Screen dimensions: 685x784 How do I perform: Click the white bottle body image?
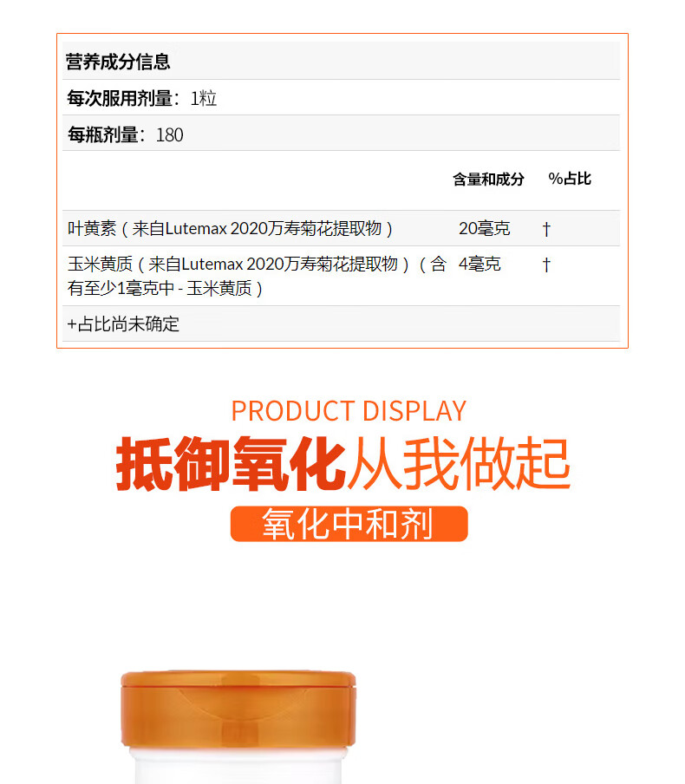click(x=238, y=766)
